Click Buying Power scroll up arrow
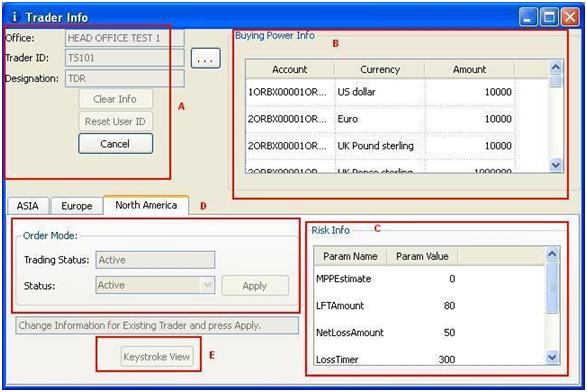This screenshot has height=392, width=587. (556, 67)
